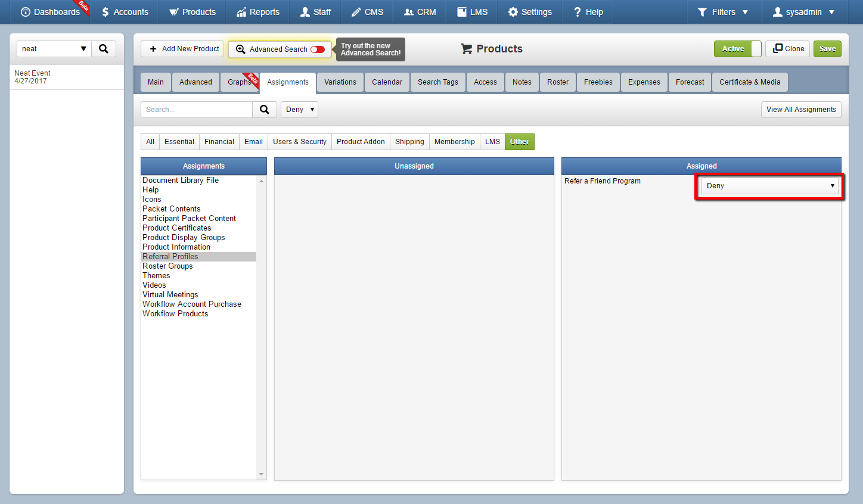Select the Users & Security category filter
The width and height of the screenshot is (863, 504).
click(300, 142)
